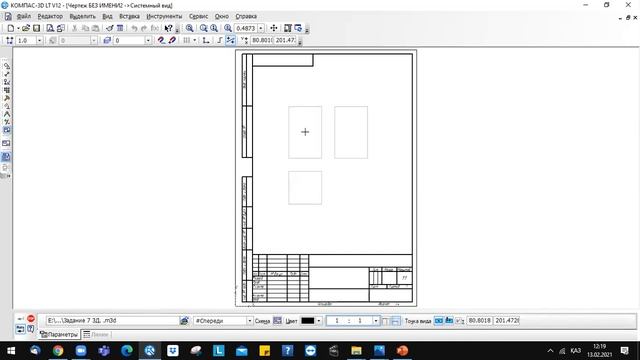Click the X coordinate field 80.8018 in bottom panel
This screenshot has height=360, width=640.
[x=480, y=321]
